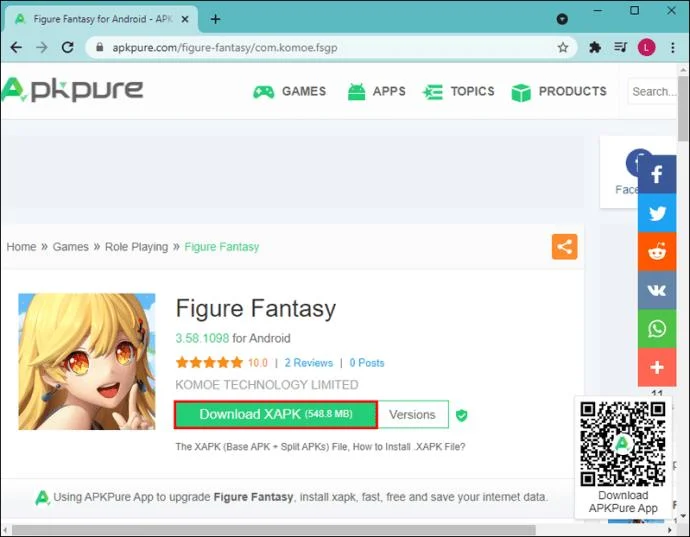Click the green verified shield icon

[x=462, y=415]
